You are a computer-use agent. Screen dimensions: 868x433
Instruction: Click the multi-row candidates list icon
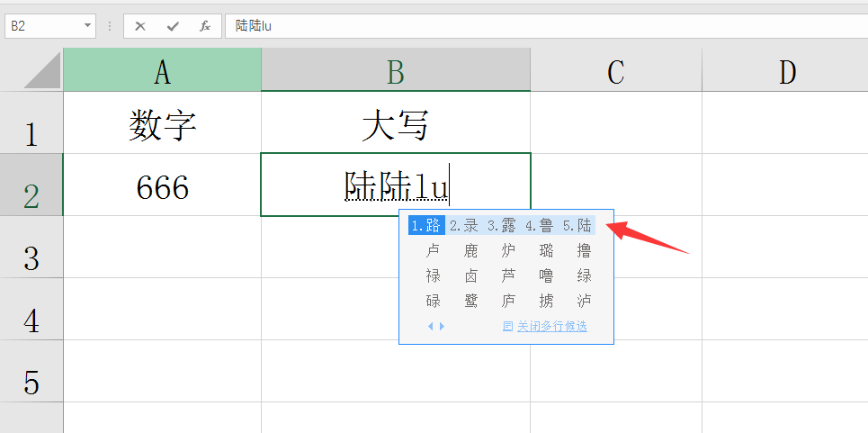(508, 326)
